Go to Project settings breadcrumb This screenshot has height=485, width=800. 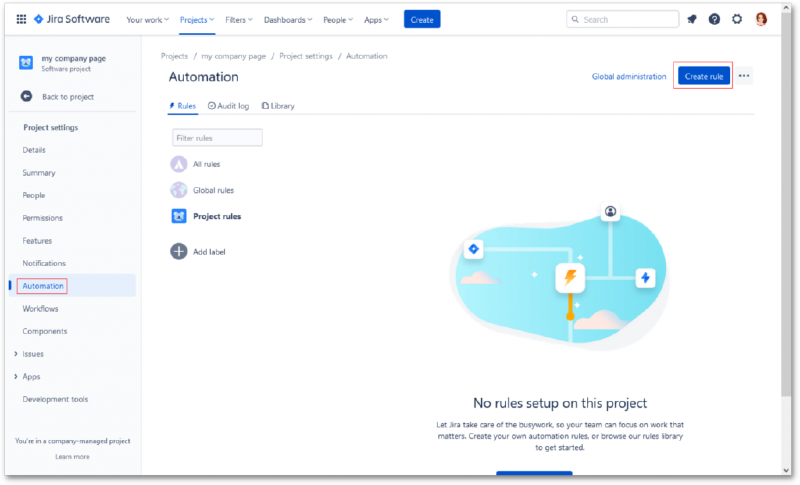coord(306,56)
